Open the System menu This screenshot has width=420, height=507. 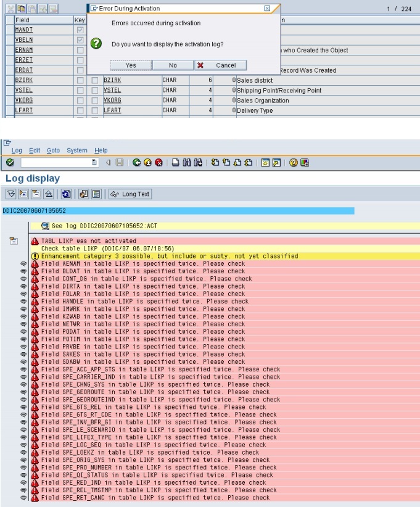77,150
